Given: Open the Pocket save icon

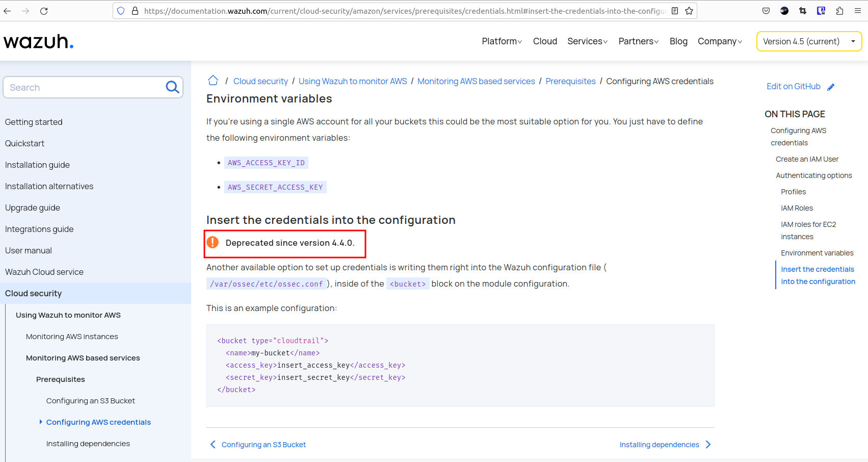Looking at the screenshot, I should [x=766, y=11].
